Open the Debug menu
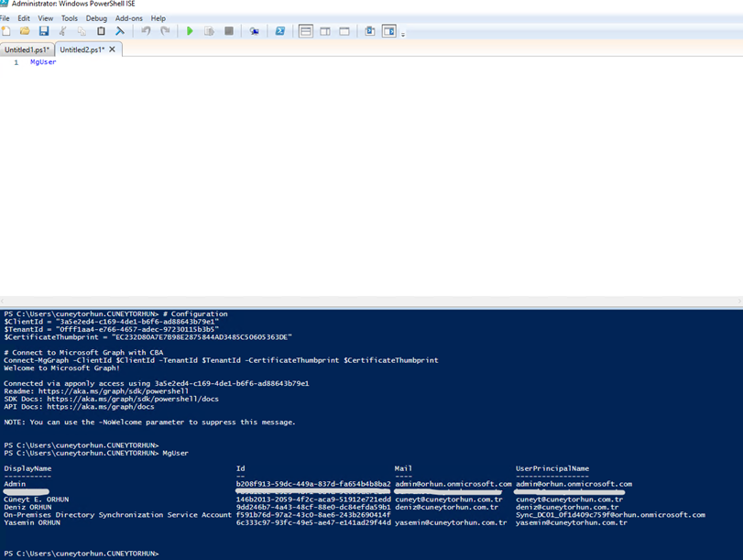The width and height of the screenshot is (743, 560). [96, 18]
